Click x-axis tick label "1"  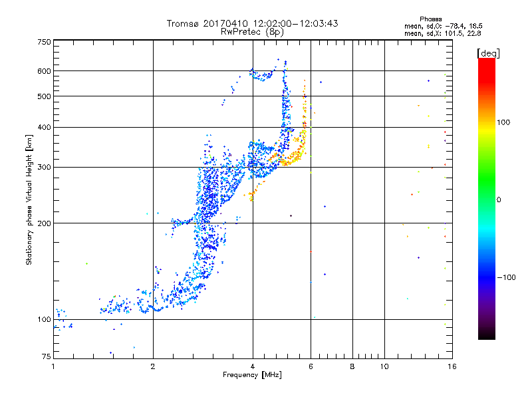(53, 366)
